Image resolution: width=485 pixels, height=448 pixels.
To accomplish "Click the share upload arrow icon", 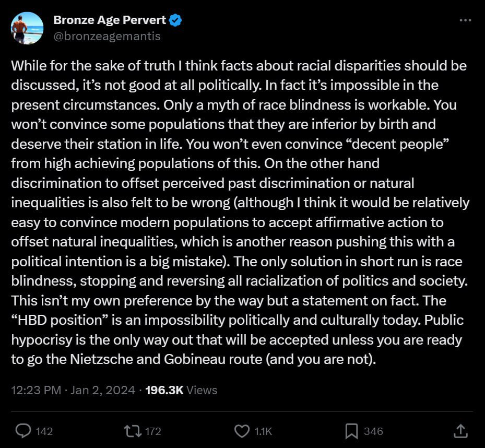I will (460, 431).
